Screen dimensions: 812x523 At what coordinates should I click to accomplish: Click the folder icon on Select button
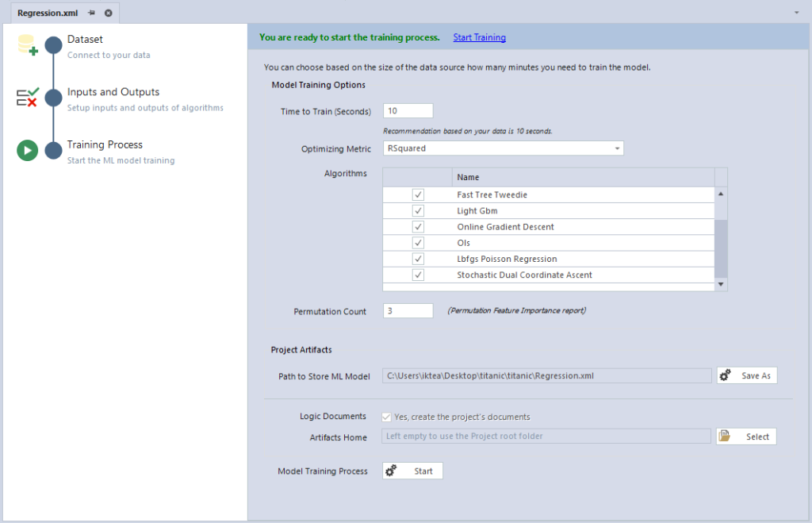(725, 436)
